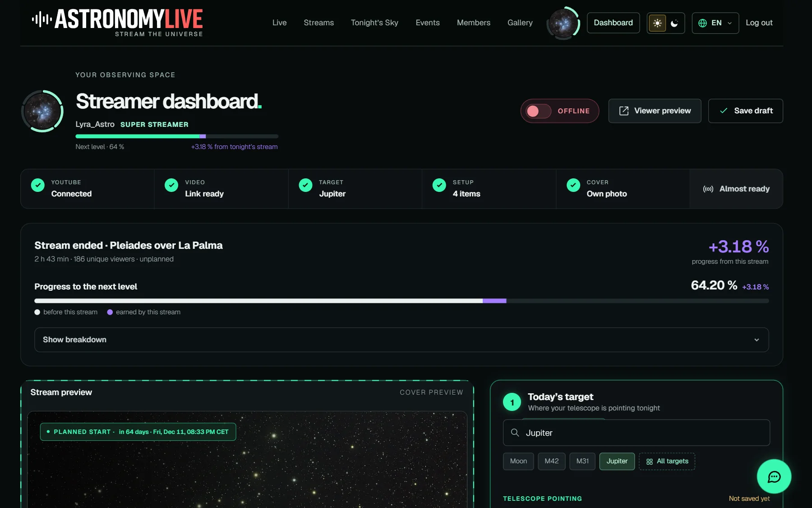Image resolution: width=812 pixels, height=508 pixels.
Task: Click the Log out link
Action: (x=759, y=23)
